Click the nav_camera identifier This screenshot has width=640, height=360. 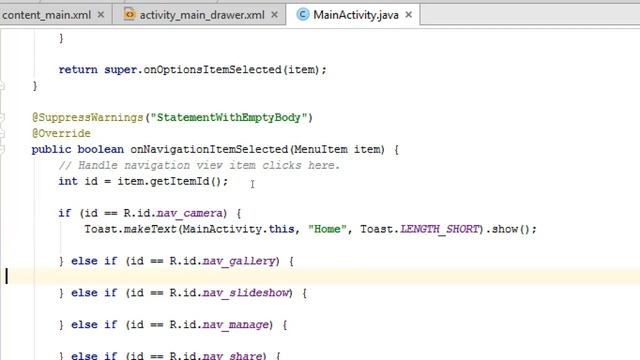(189, 213)
